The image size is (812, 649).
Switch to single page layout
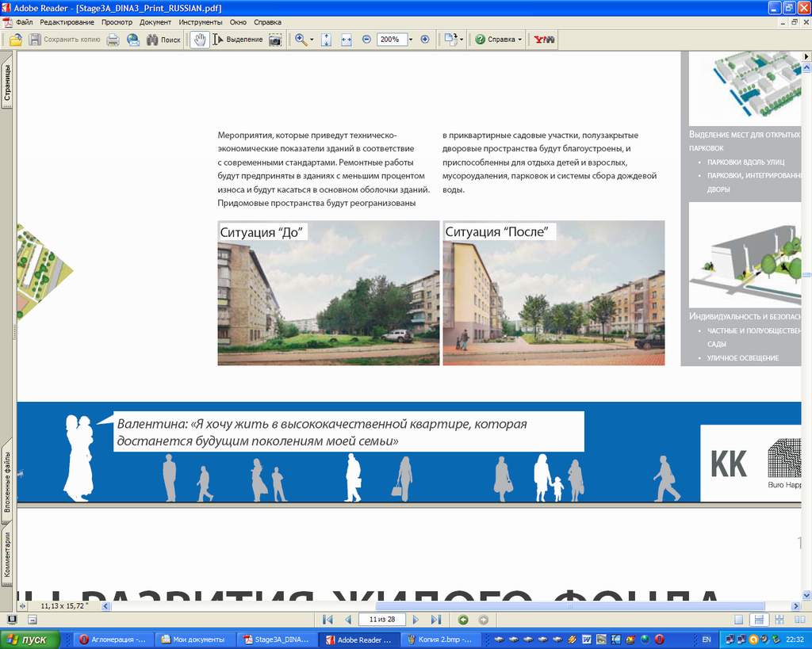click(x=739, y=620)
